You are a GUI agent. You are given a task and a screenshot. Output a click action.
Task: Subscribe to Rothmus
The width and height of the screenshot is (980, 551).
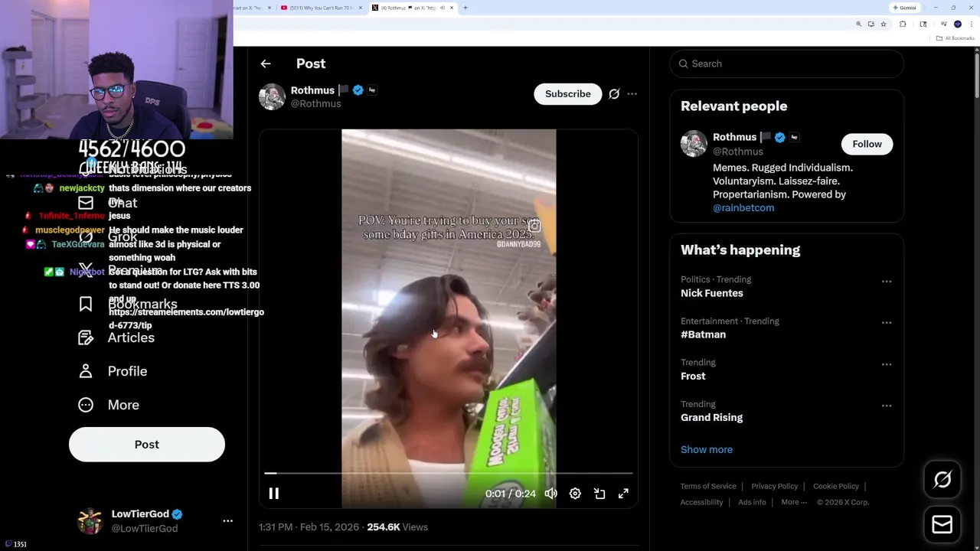coord(568,94)
